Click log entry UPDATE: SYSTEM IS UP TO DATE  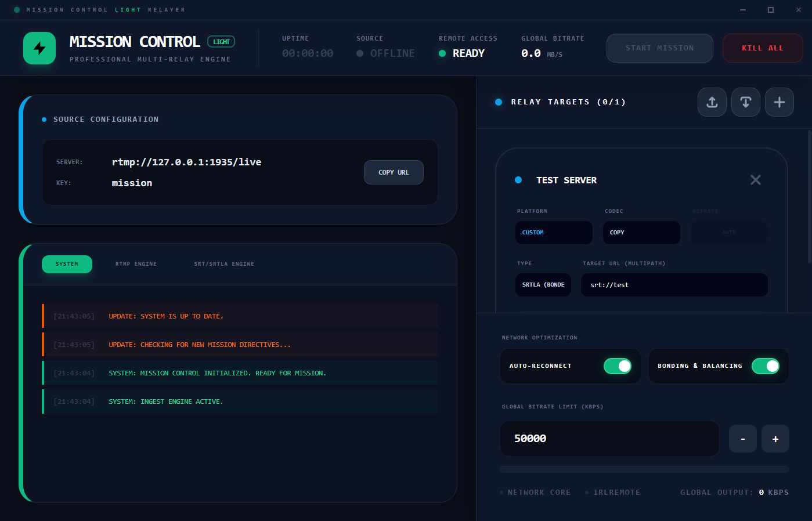tap(240, 316)
